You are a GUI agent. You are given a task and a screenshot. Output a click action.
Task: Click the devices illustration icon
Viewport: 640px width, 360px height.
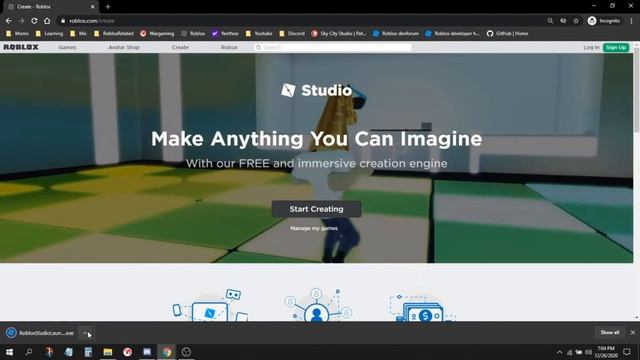(x=210, y=305)
